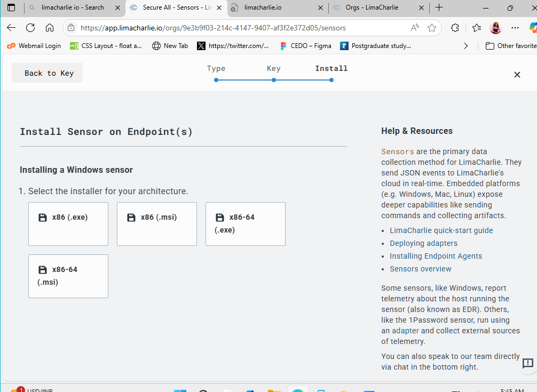The image size is (537, 392).
Task: Close the 'limacharlie.io' tab
Action: (x=321, y=7)
